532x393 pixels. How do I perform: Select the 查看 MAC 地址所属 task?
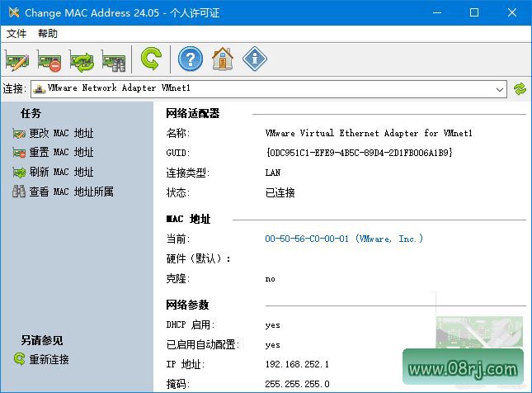63,192
